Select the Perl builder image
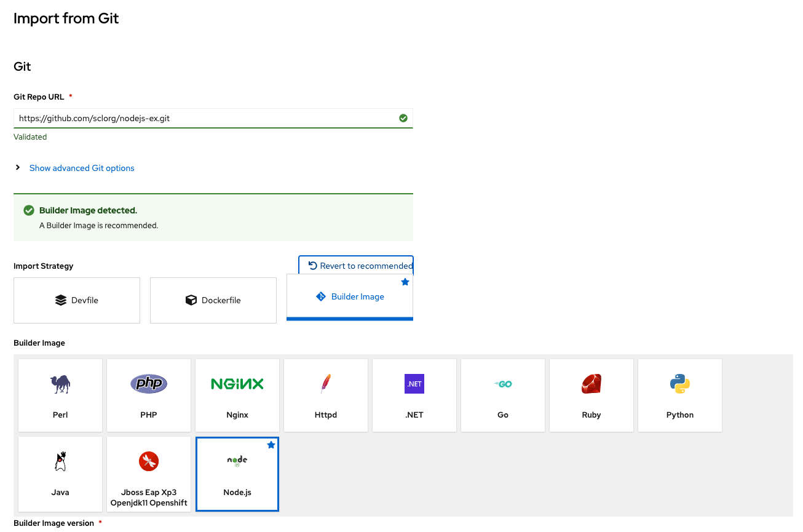Viewport: 803px width, 532px height. (60, 395)
